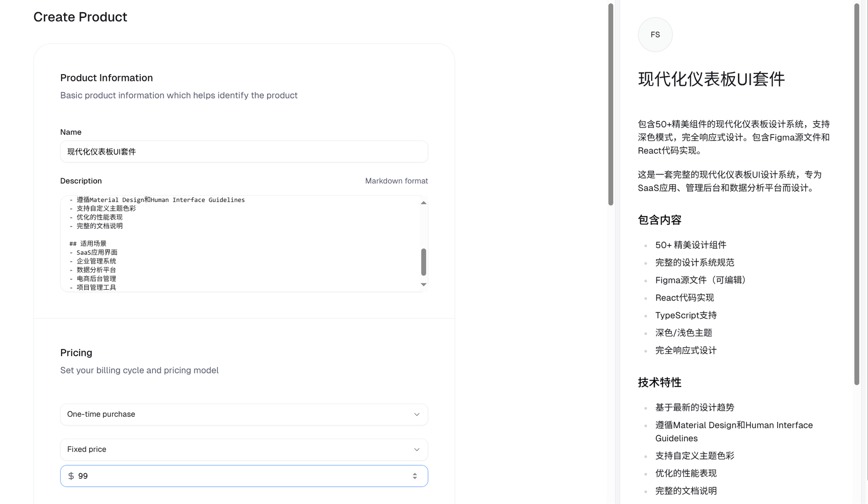Screen dimensions: 868x504
Task: Click the Description box scroll-up arrow
Action: [424, 203]
